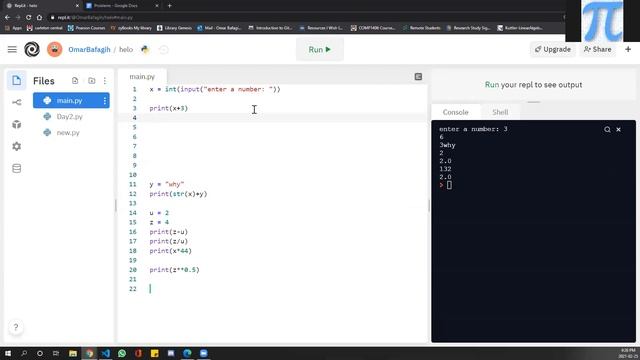Open Day2.py in the file tree
Viewport: 640px width, 360px height.
pyautogui.click(x=69, y=117)
